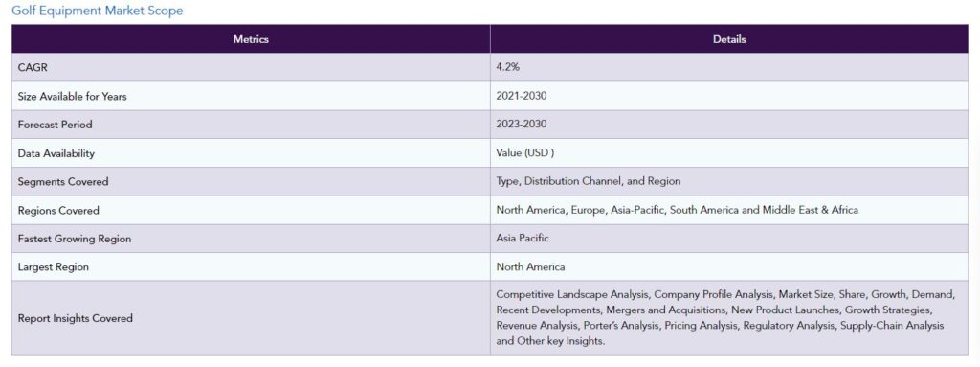Select the Data Availability row label

click(56, 153)
